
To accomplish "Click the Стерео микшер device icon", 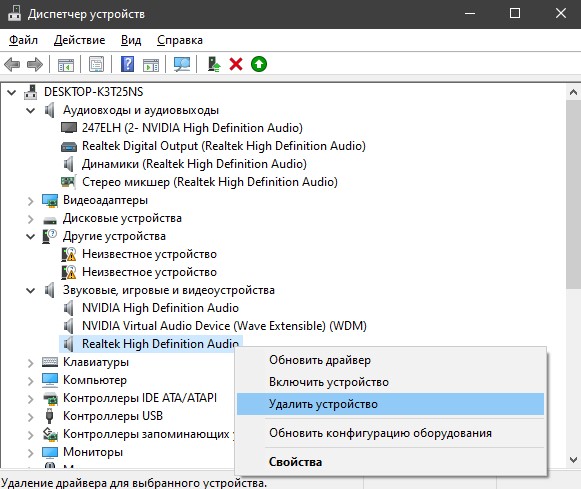I will [x=69, y=182].
